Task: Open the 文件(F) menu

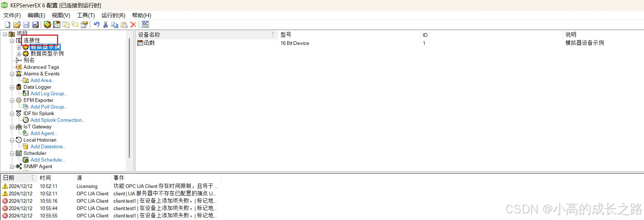Action: (12, 15)
